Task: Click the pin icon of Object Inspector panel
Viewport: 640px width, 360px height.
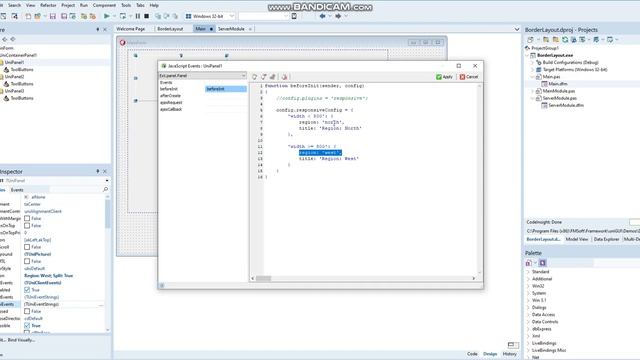Action: click(x=98, y=171)
